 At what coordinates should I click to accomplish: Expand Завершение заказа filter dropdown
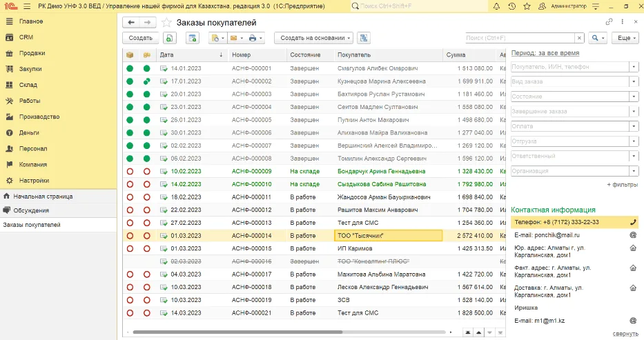(634, 111)
